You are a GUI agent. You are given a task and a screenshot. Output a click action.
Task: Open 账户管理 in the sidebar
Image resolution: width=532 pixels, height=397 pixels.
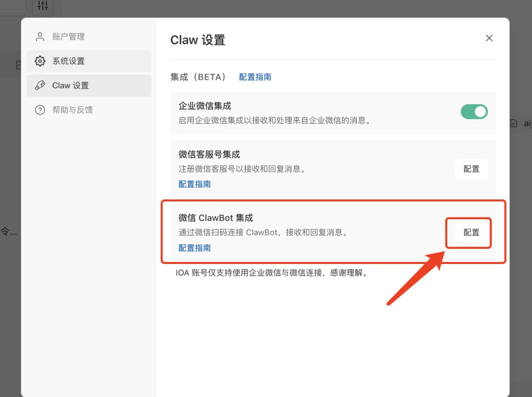pos(89,36)
